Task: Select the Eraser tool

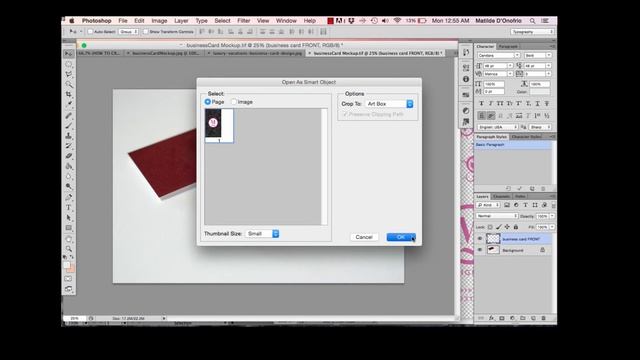Action: (69, 156)
